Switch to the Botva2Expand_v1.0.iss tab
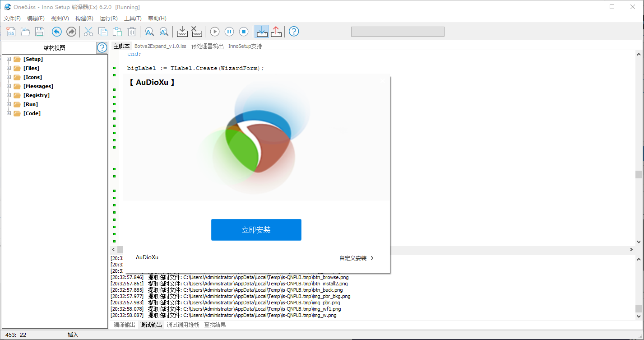 160,46
